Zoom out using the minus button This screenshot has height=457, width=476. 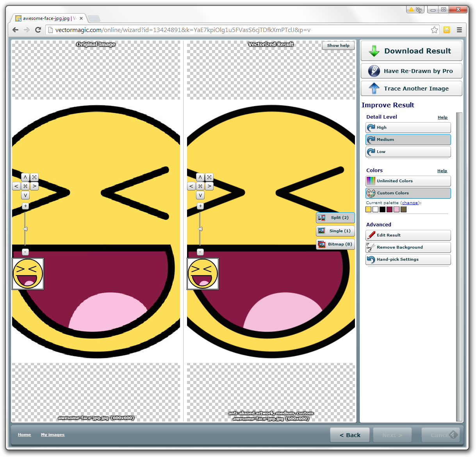tap(25, 252)
